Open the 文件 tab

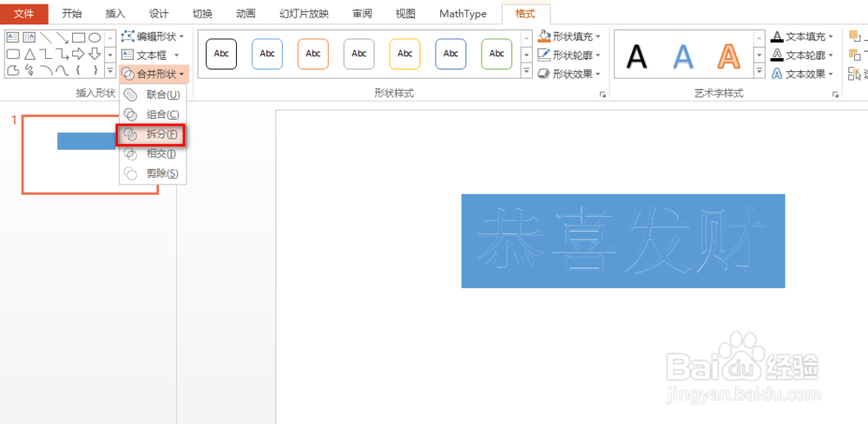(24, 14)
